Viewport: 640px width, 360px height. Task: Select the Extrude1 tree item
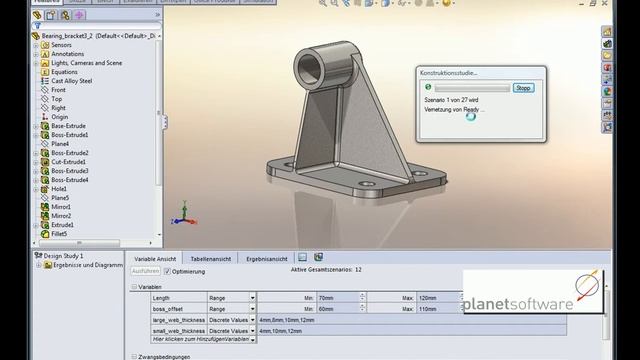tap(62, 225)
